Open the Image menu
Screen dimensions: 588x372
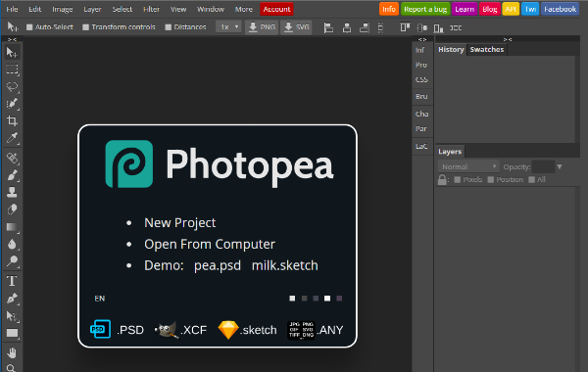tap(63, 9)
